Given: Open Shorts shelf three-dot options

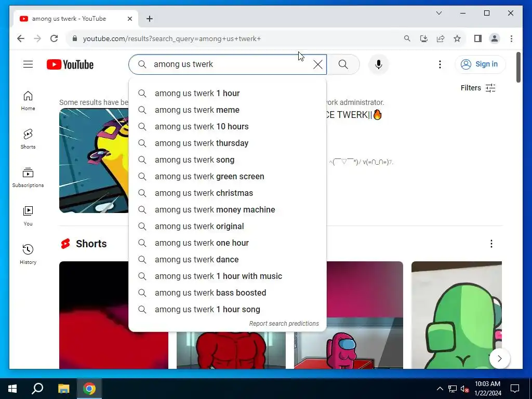Looking at the screenshot, I should (x=491, y=244).
